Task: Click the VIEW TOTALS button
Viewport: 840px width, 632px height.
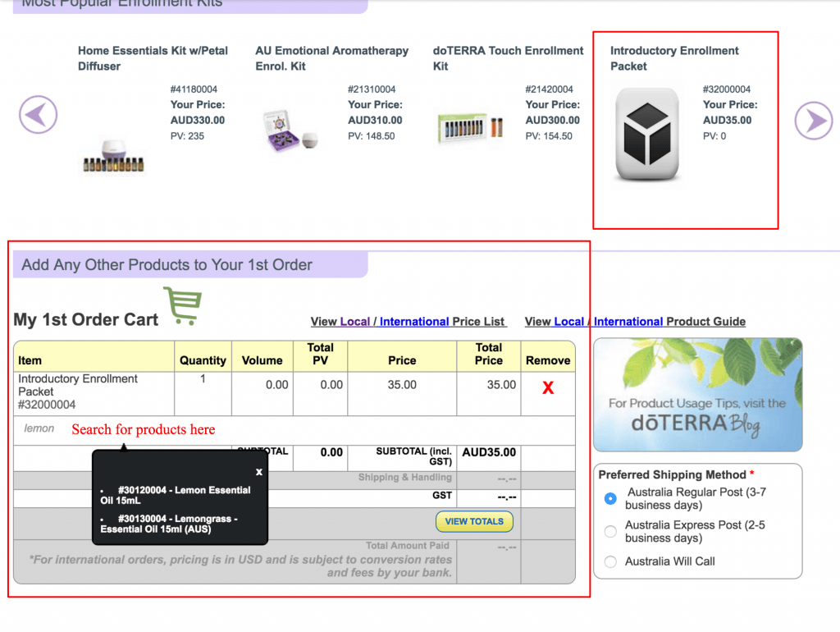Action: [x=474, y=521]
